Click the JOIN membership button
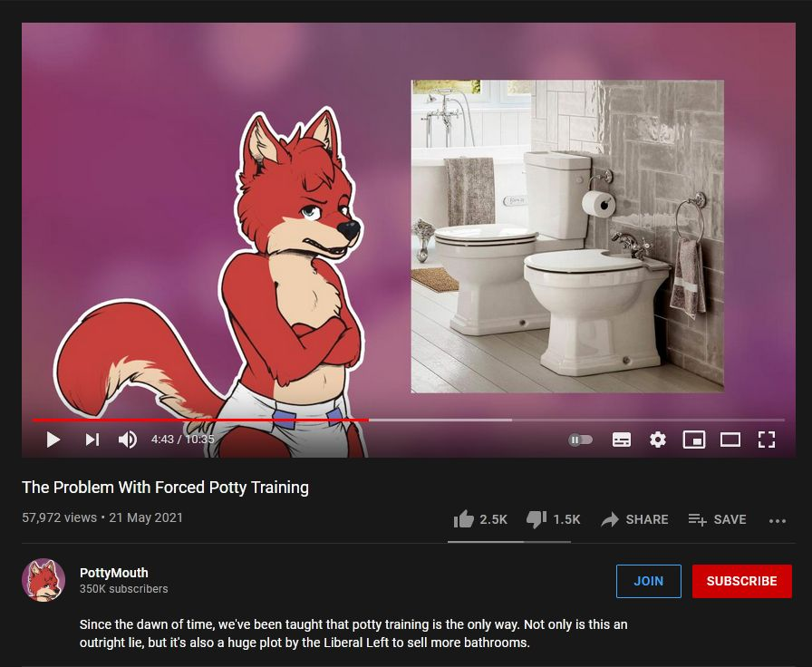 pos(648,581)
